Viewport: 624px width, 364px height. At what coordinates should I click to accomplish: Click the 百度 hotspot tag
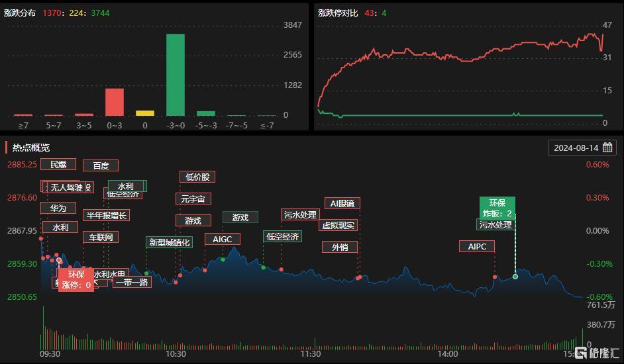point(101,165)
